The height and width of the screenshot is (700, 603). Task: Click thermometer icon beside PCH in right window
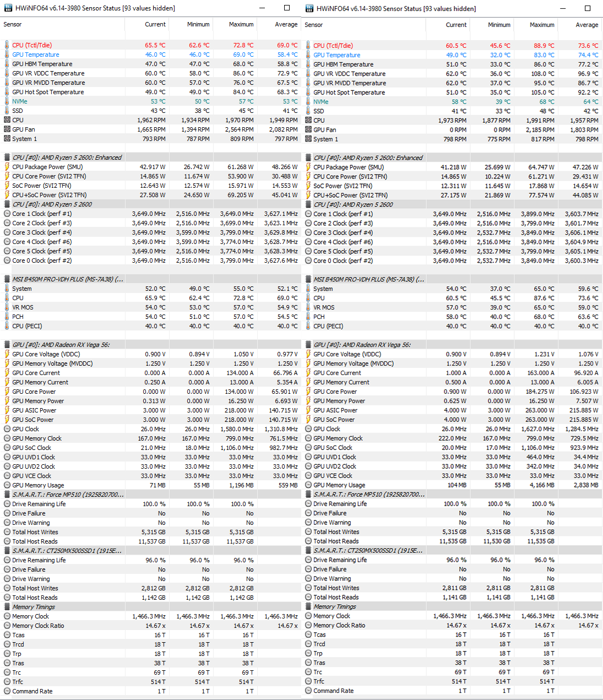pyautogui.click(x=308, y=317)
